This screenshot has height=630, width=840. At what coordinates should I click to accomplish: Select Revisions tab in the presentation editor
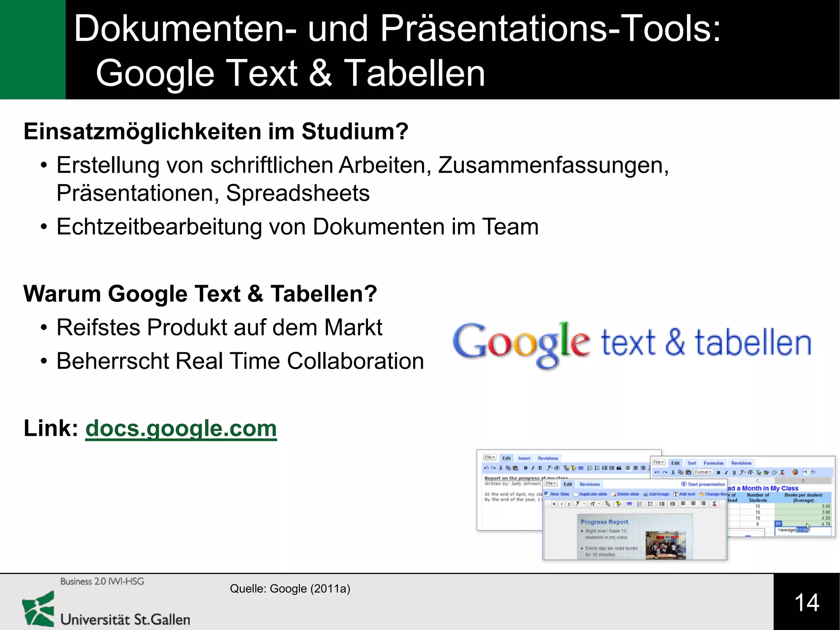[590, 484]
